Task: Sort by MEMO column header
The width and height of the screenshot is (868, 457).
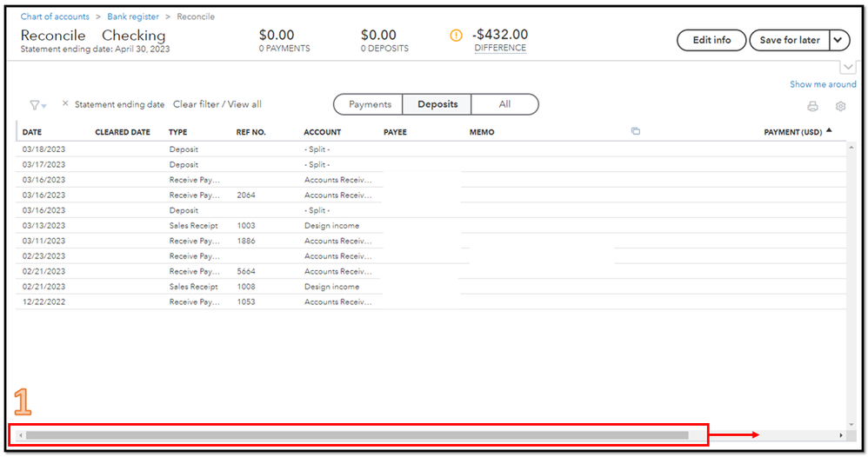Action: (x=482, y=132)
